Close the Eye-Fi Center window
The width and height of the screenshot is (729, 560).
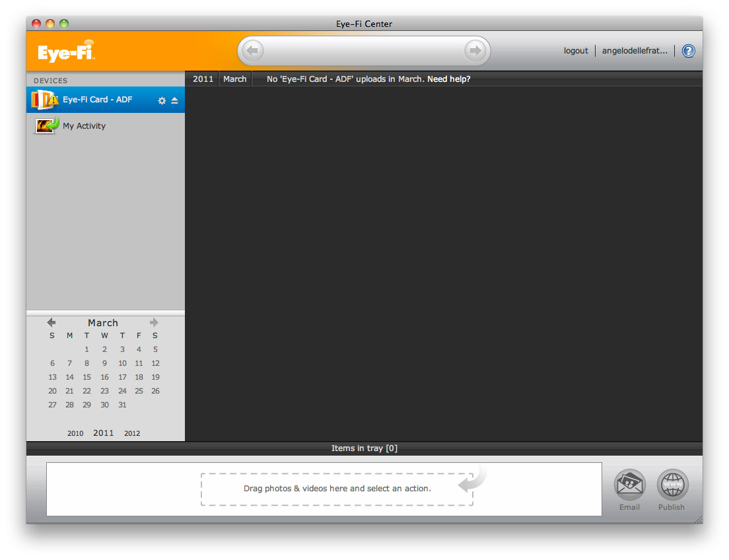tap(36, 24)
